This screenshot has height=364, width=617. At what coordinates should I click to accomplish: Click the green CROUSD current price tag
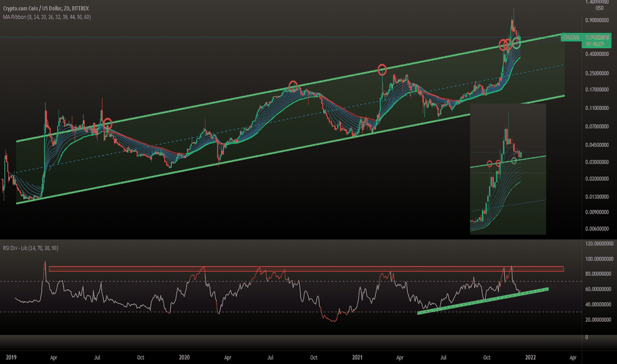[x=586, y=40]
